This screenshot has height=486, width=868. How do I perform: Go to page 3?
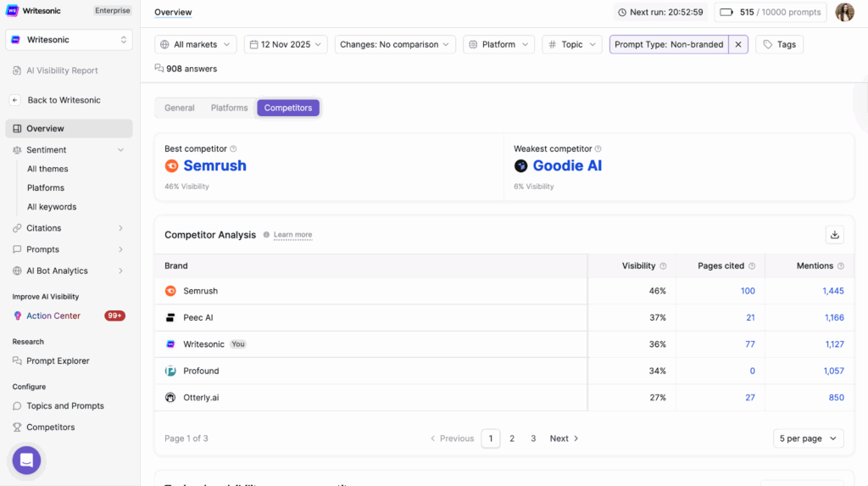pyautogui.click(x=533, y=439)
